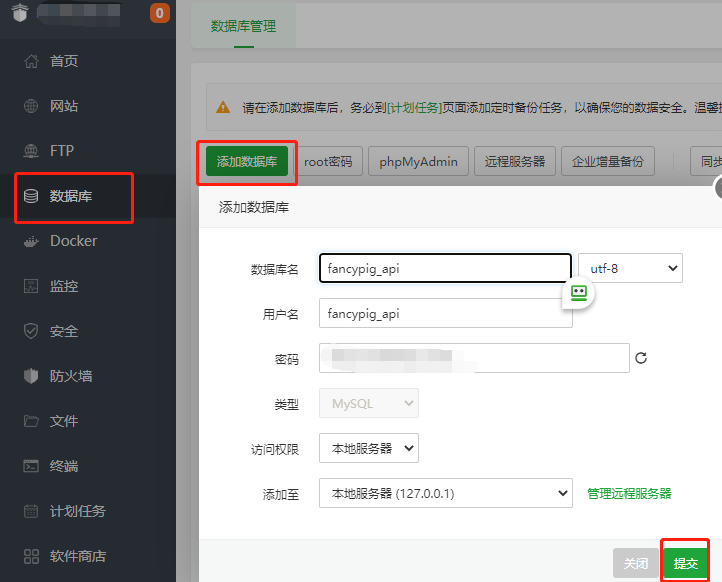Open phpMyAdmin button
The image size is (722, 582).
tap(418, 161)
